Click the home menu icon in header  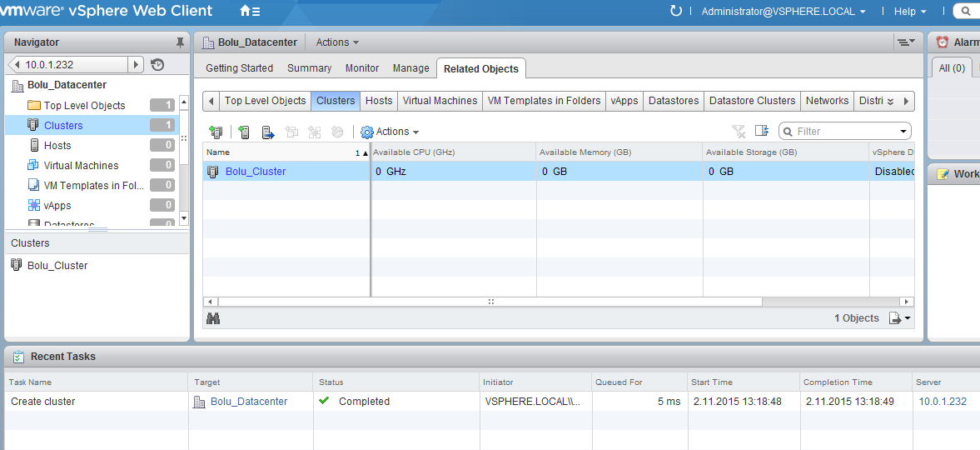pos(250,12)
